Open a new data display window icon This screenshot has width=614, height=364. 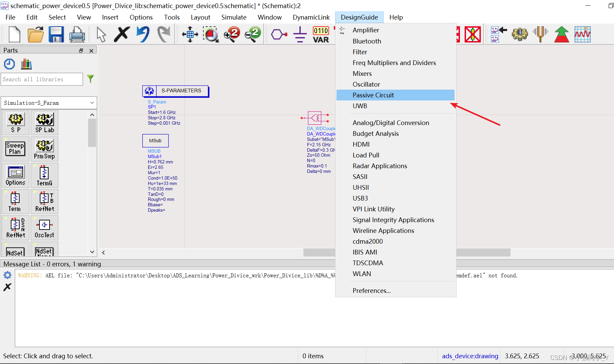583,34
